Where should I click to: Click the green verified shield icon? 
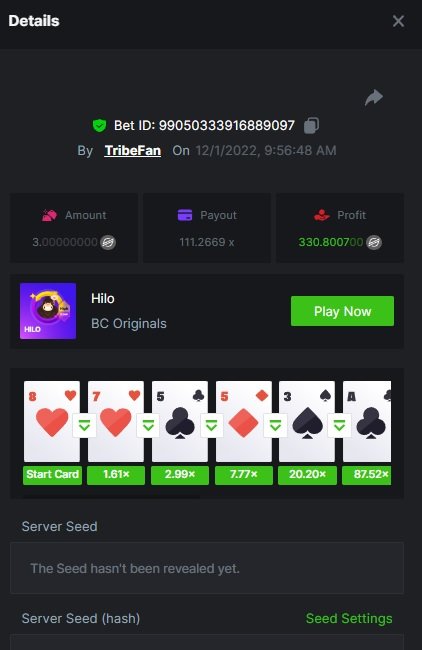coord(99,125)
